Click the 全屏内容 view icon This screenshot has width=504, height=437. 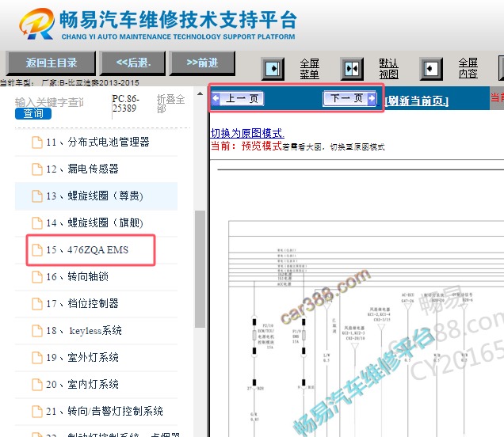coord(431,68)
